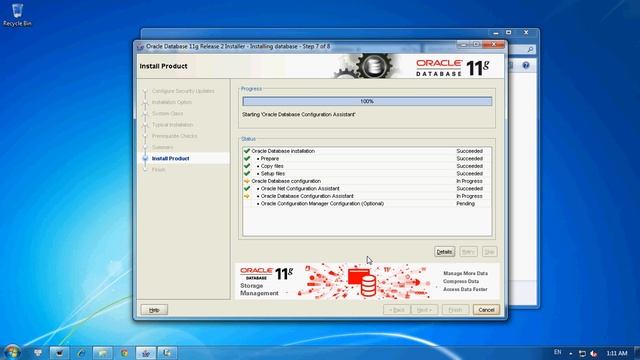Click arrow beside Oracle Database Configuration Assistant
Screen dimensions: 640x360
click(247, 196)
